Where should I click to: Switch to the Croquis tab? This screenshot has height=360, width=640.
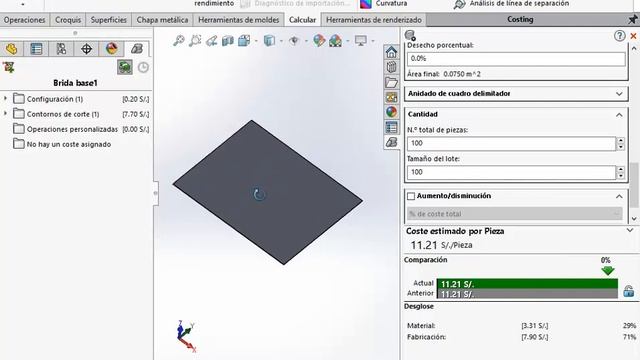tap(68, 20)
